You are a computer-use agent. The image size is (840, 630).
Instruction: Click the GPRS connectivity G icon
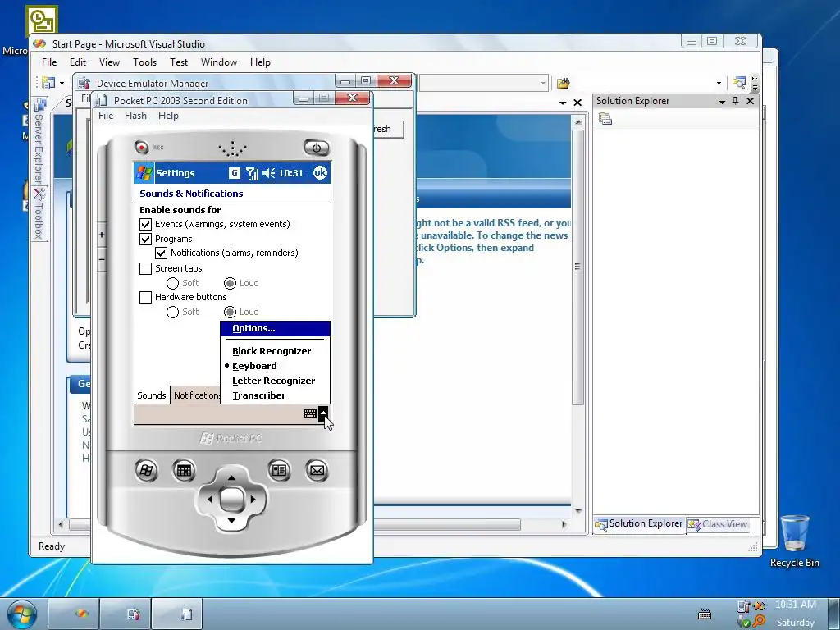[234, 173]
